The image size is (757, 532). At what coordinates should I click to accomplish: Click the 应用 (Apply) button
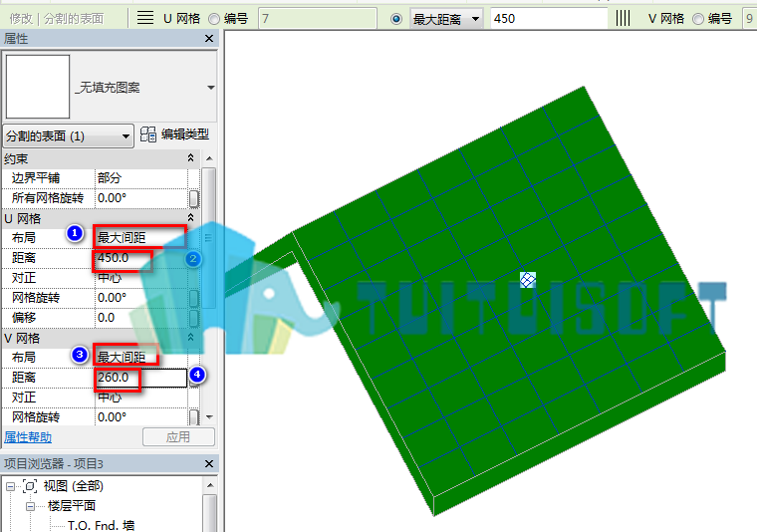[x=178, y=437]
